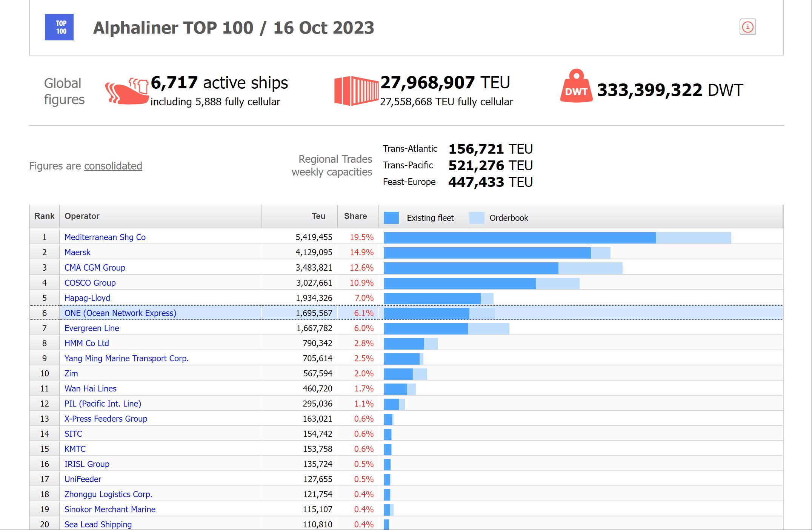The width and height of the screenshot is (812, 530).
Task: Click Trans-Pacific 521,276 TEU figure
Action: (x=491, y=165)
